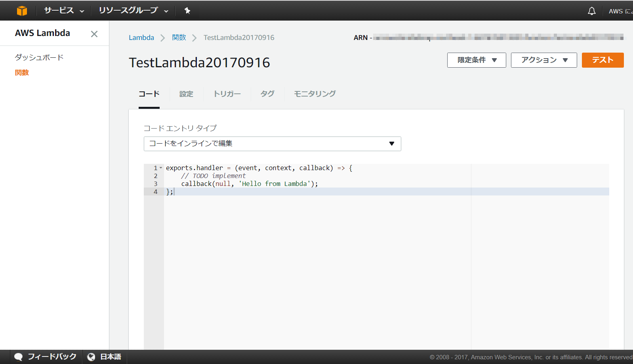633x364 pixels.
Task: Click the AWS orange cube logo
Action: point(22,11)
